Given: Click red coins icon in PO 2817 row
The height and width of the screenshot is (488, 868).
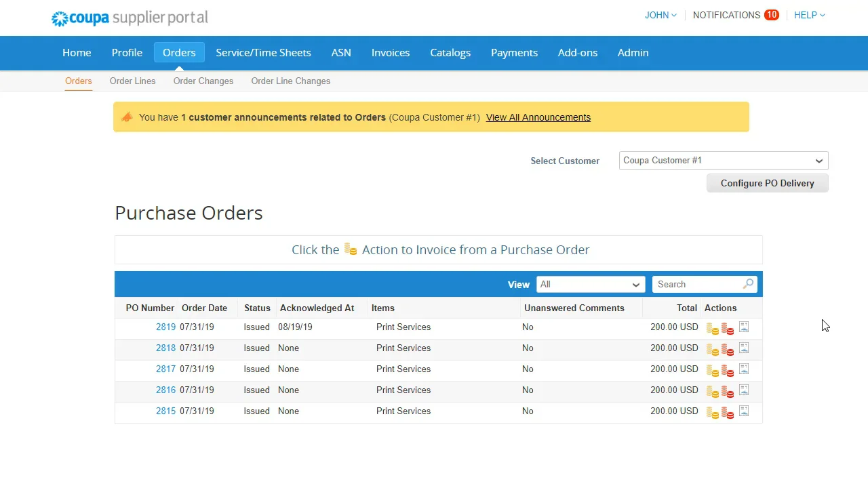Looking at the screenshot, I should click(x=728, y=371).
